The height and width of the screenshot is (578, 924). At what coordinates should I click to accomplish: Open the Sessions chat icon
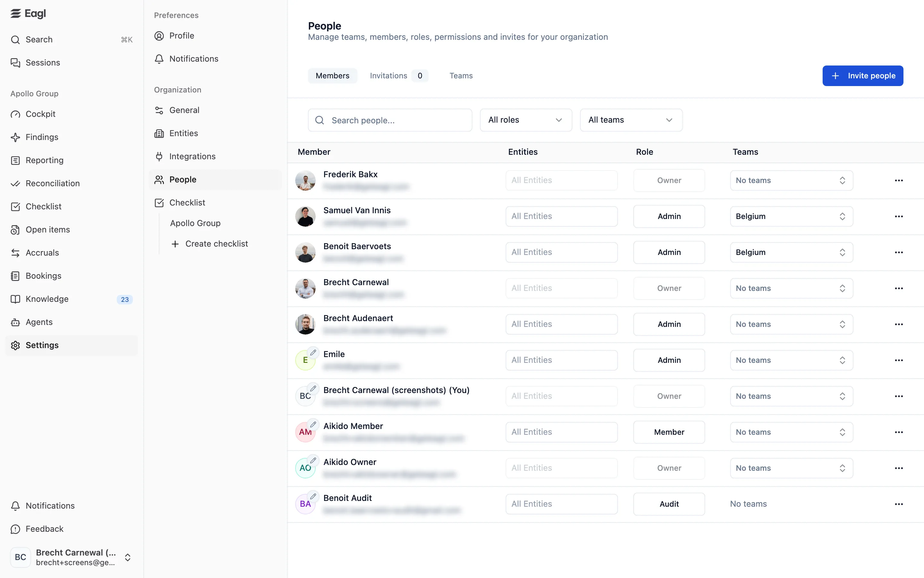(x=15, y=63)
